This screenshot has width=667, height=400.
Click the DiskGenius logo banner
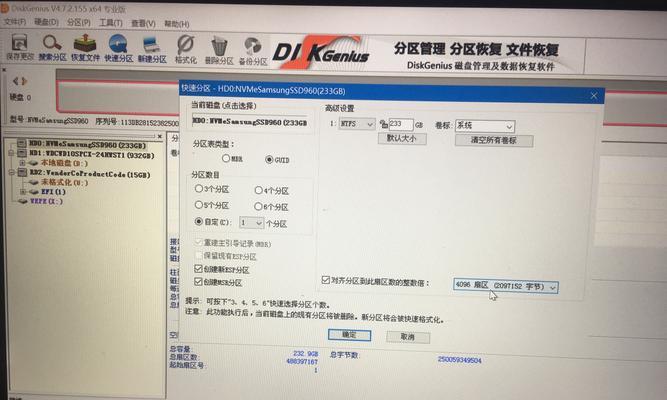320,53
